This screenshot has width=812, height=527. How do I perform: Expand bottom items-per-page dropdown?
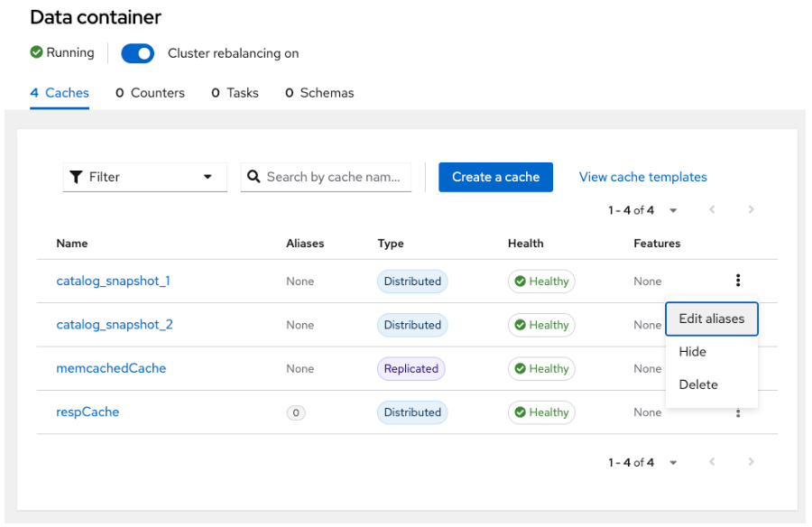pos(673,463)
